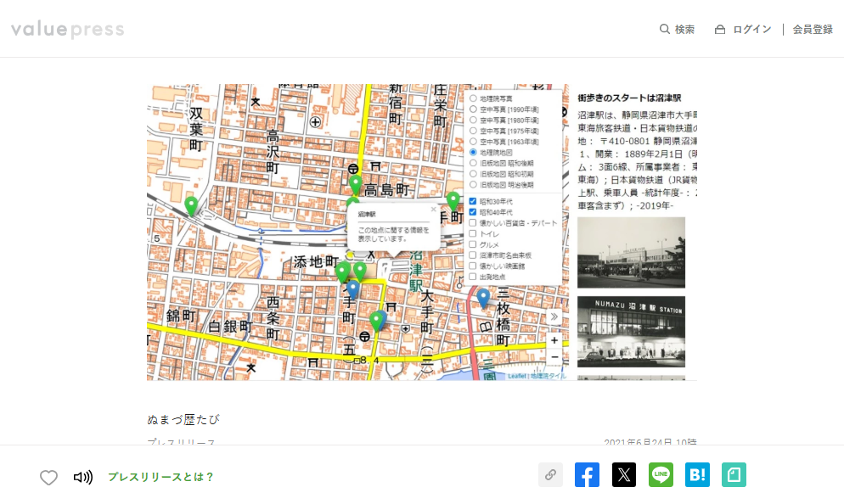Screen dimensions: 844x504
Task: Zoom out the map with minus button
Action: click(554, 357)
